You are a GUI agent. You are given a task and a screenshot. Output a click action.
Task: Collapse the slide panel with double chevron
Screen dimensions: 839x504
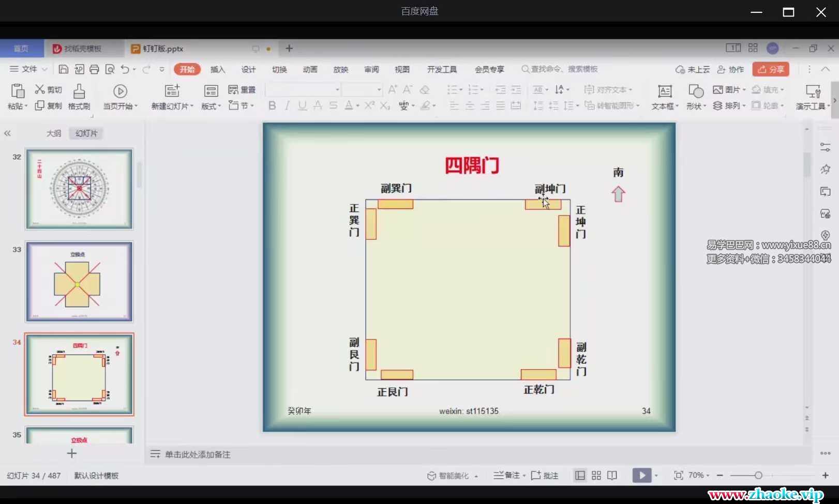coord(7,133)
